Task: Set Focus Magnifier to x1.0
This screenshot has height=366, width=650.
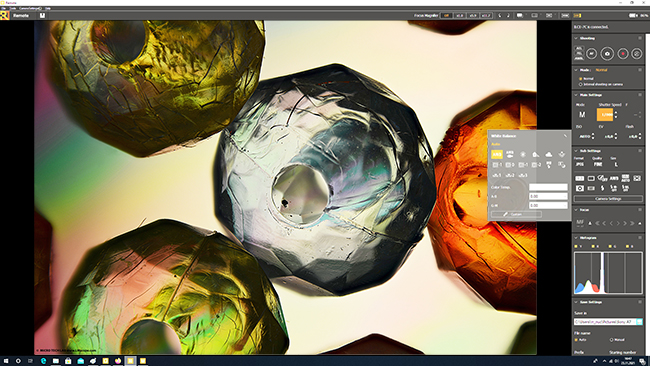Action: [x=460, y=15]
